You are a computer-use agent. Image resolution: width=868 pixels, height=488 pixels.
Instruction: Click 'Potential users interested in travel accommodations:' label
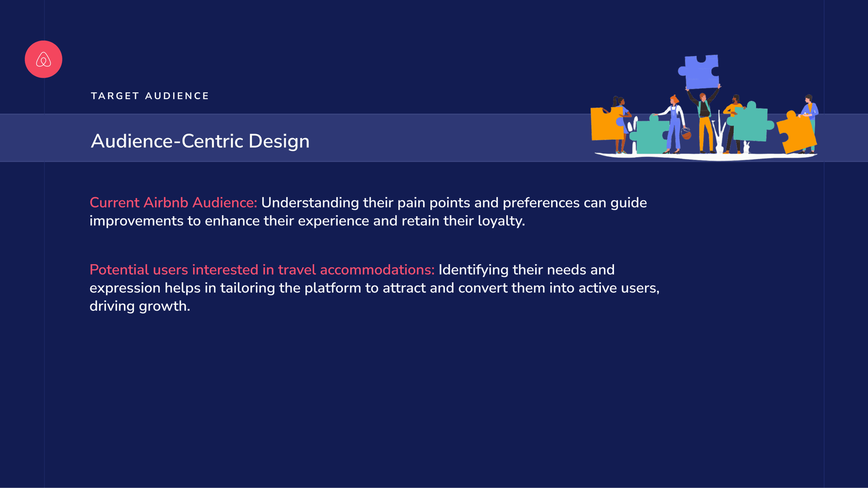[x=262, y=270]
